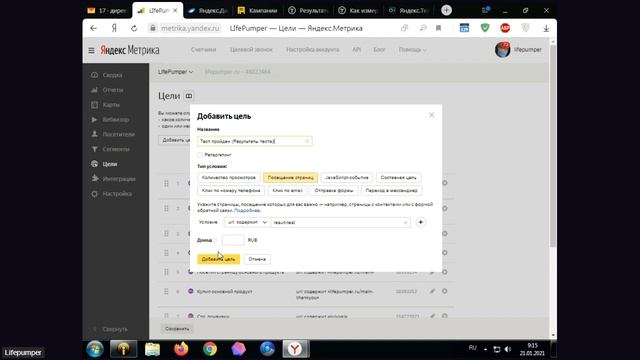Open browser downloads
This screenshot has height=360, width=640.
click(546, 28)
